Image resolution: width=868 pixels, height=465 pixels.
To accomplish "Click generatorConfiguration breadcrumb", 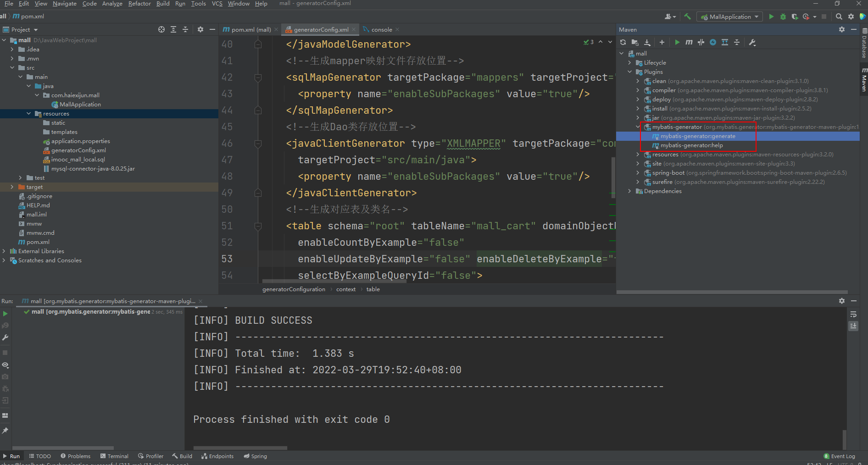I will pyautogui.click(x=294, y=289).
